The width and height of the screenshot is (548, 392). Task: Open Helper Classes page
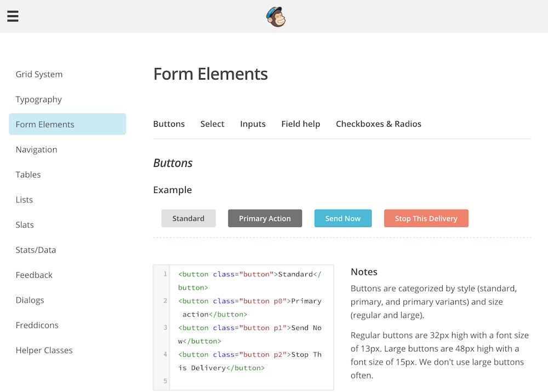[x=44, y=350]
